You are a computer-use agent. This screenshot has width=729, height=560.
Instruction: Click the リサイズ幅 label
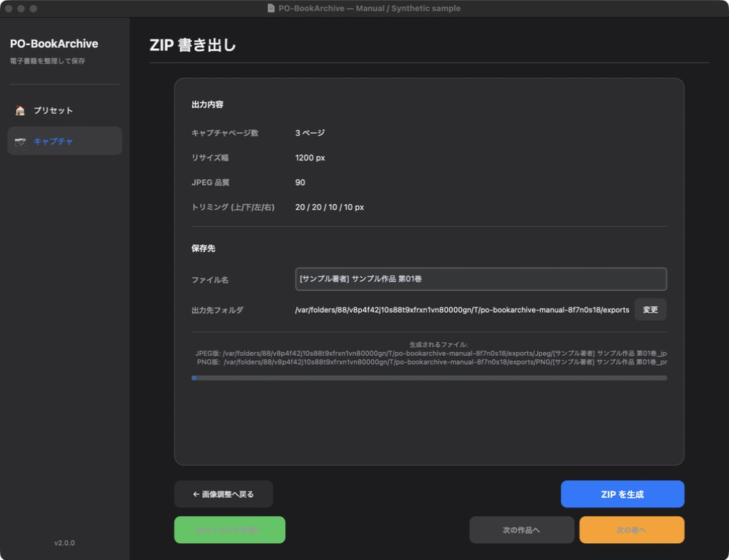(x=209, y=157)
